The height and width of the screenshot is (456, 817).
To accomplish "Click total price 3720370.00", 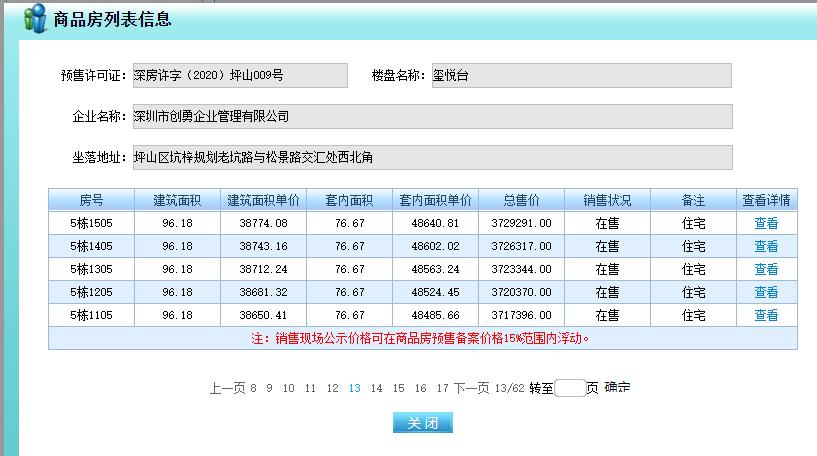I will click(x=521, y=292).
